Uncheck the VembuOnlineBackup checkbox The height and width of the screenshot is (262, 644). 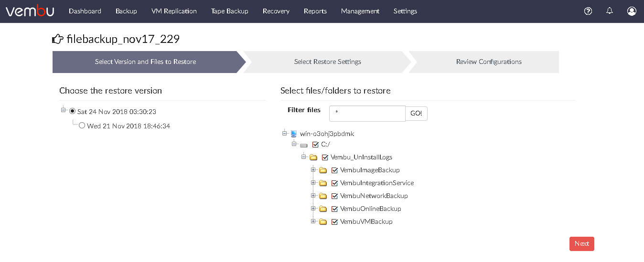334,209
